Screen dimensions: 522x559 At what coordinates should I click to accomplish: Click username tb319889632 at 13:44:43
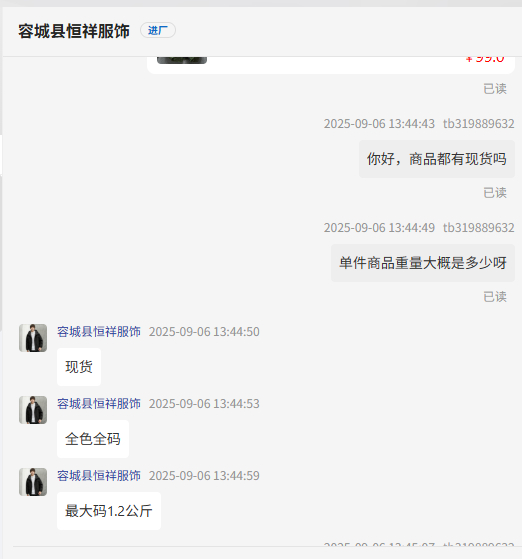click(x=478, y=124)
